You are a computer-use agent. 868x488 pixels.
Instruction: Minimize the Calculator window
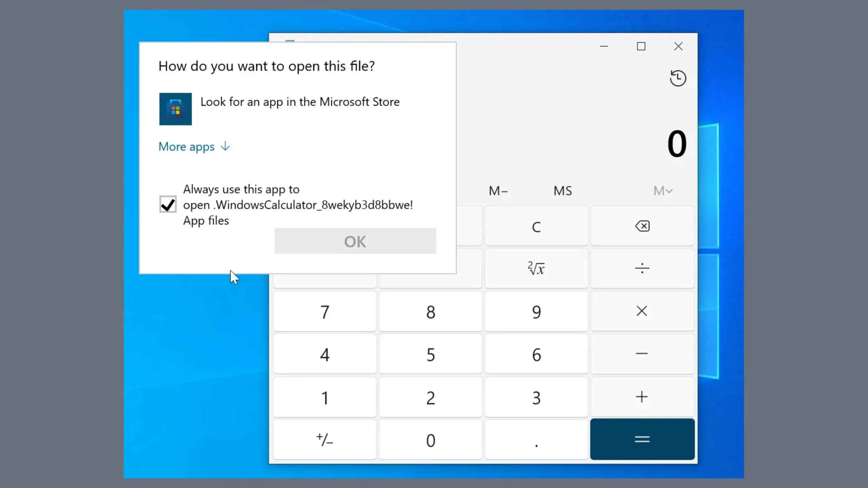(x=604, y=46)
